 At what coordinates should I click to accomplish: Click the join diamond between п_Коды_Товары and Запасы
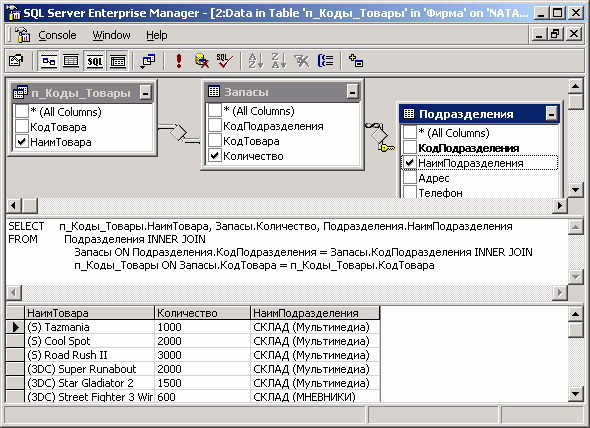178,132
